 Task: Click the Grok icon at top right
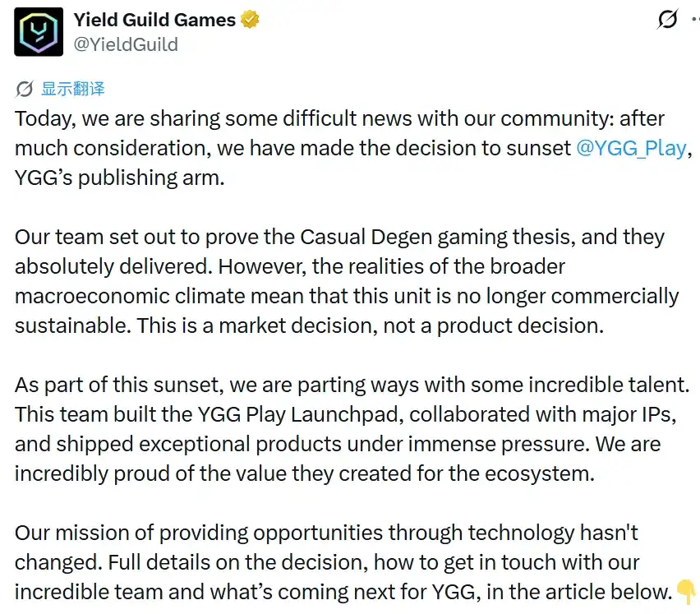click(x=668, y=19)
